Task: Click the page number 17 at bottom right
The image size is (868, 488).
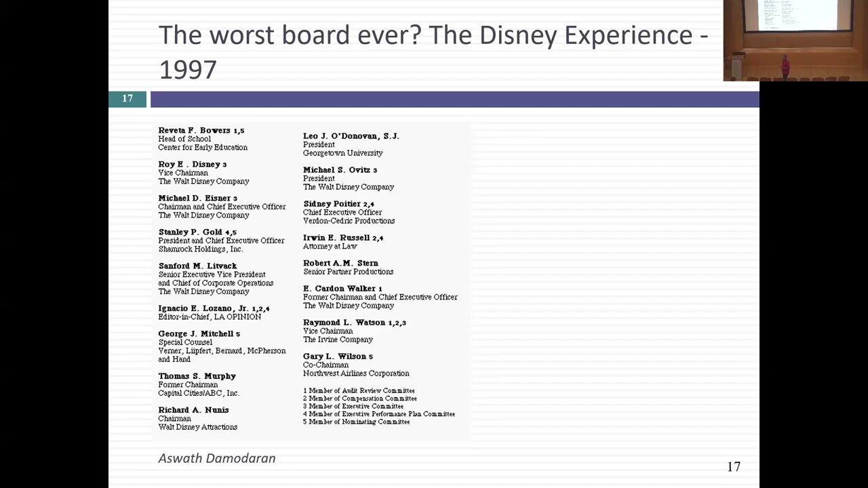Action: (734, 466)
